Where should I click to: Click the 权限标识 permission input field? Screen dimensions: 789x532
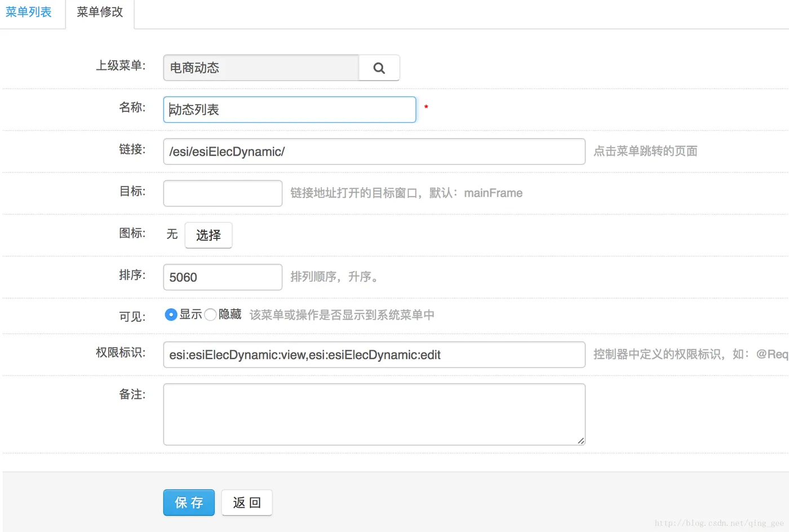click(374, 355)
